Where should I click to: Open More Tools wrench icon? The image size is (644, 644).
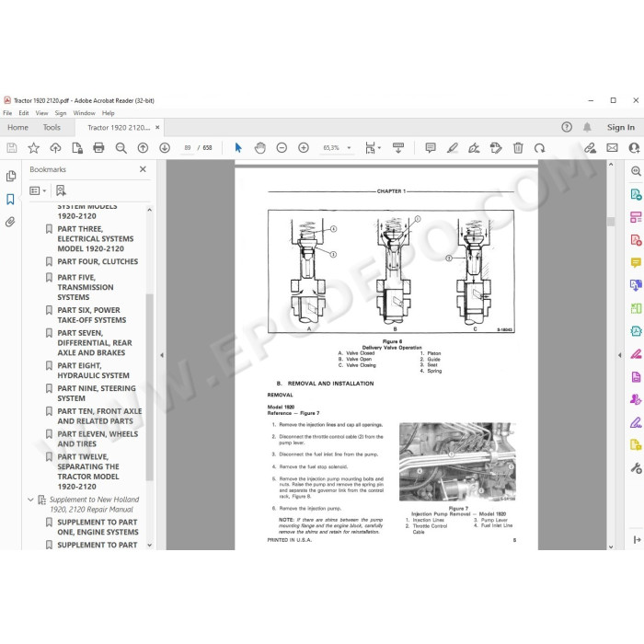636,467
